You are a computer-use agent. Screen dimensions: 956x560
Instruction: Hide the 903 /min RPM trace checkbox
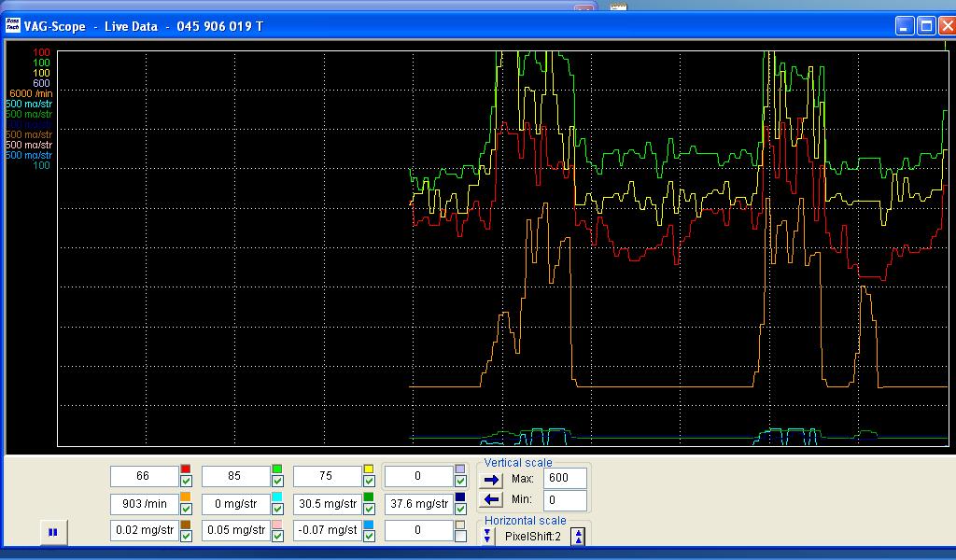(x=186, y=509)
